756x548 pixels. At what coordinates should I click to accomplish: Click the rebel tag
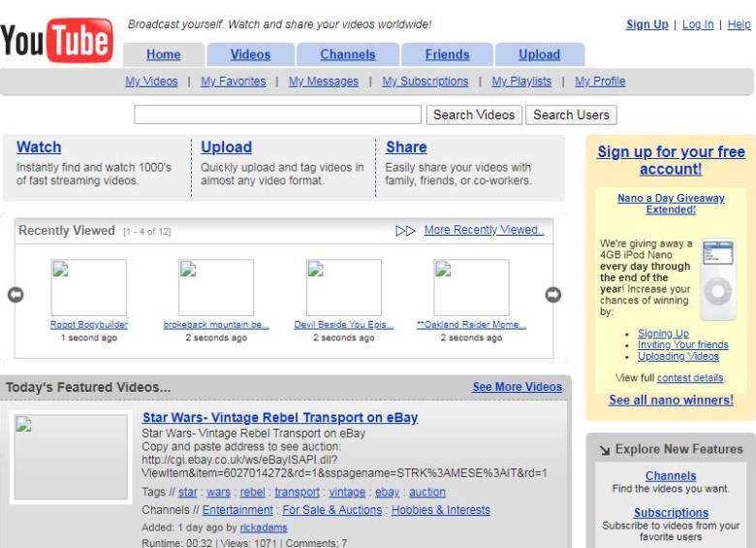point(253,492)
